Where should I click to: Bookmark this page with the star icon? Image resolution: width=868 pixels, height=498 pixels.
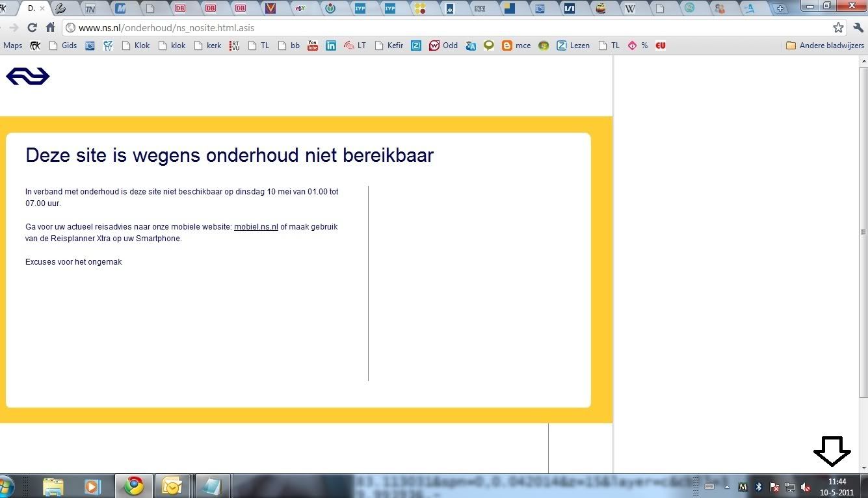(x=838, y=28)
